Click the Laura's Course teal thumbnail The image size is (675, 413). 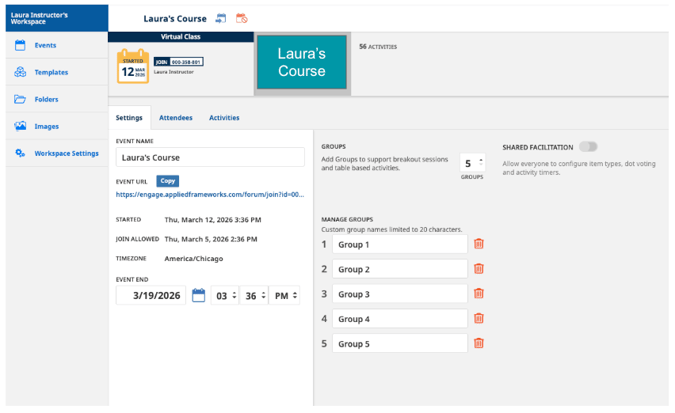[301, 63]
